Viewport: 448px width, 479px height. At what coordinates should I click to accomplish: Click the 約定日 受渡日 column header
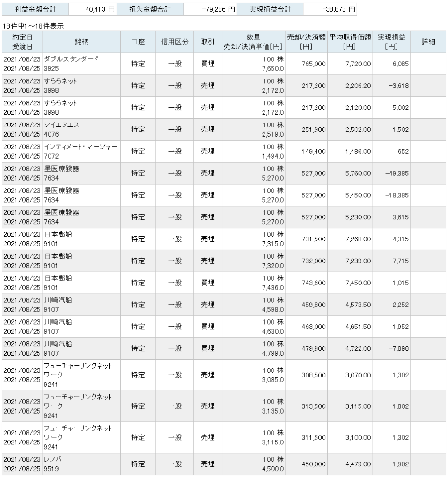(x=22, y=42)
